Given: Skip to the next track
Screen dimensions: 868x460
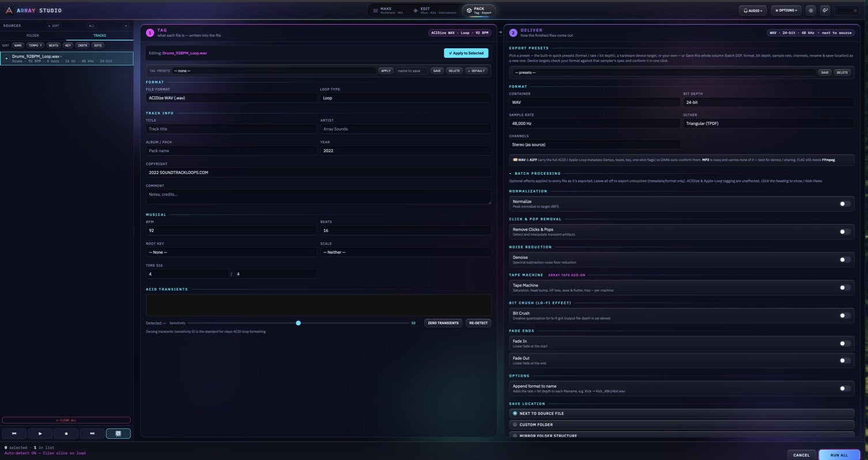Looking at the screenshot, I should [x=92, y=433].
